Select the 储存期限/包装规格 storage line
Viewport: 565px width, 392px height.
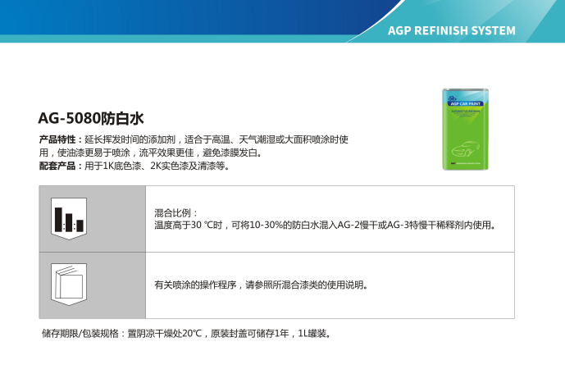tap(186, 334)
